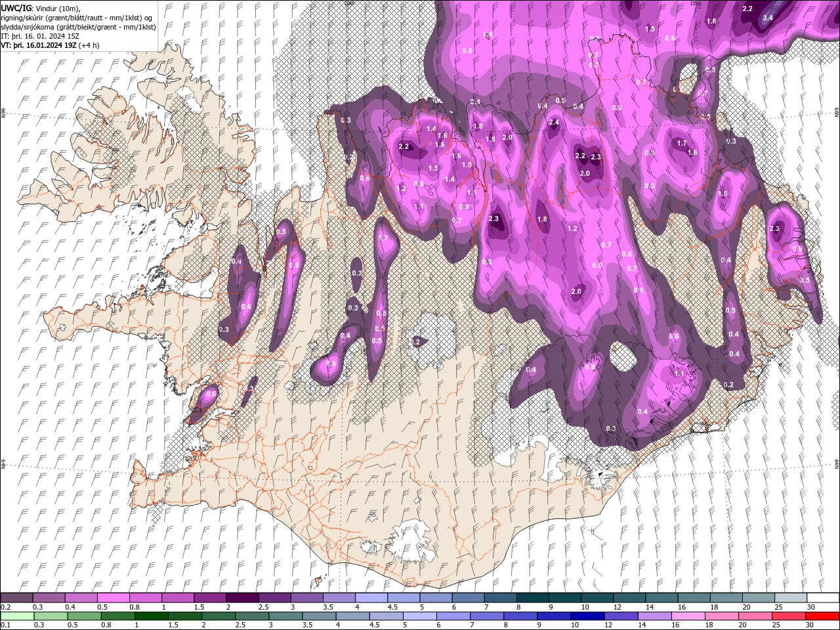Select the lower legend swatch between 0.5 and 0.8
The width and height of the screenshot is (840, 630).
pos(84,616)
